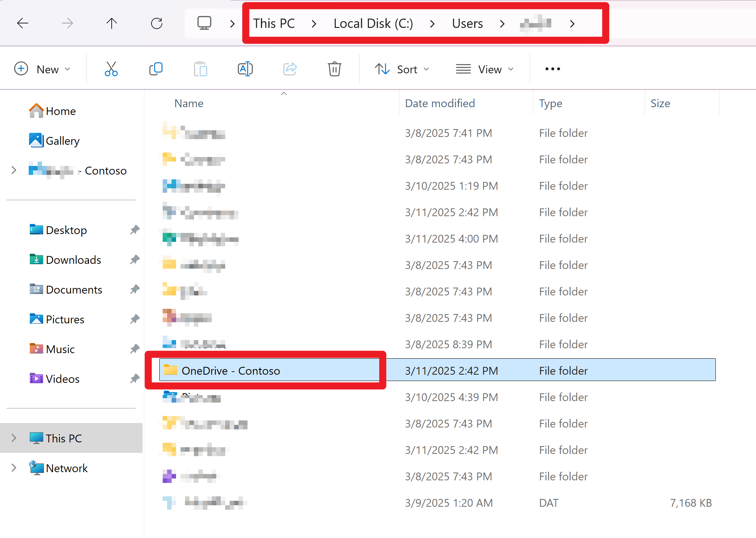Click the chevron after Users in breadcrumb

[502, 24]
